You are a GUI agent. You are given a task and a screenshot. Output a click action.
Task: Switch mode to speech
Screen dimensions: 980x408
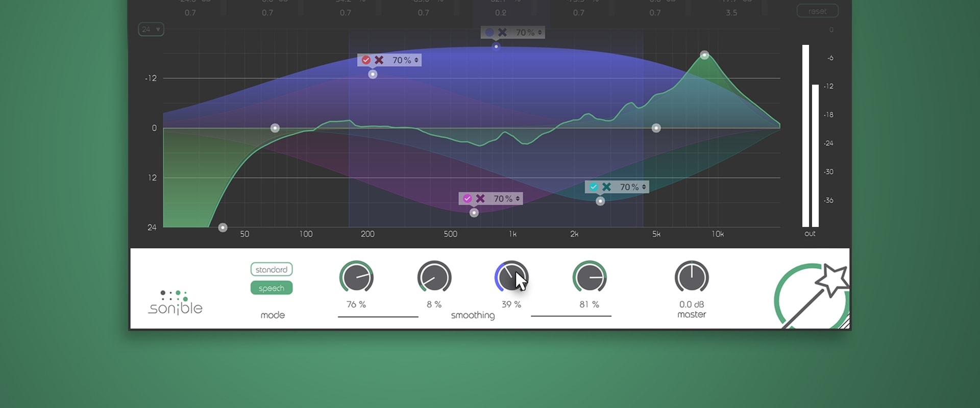coord(272,288)
